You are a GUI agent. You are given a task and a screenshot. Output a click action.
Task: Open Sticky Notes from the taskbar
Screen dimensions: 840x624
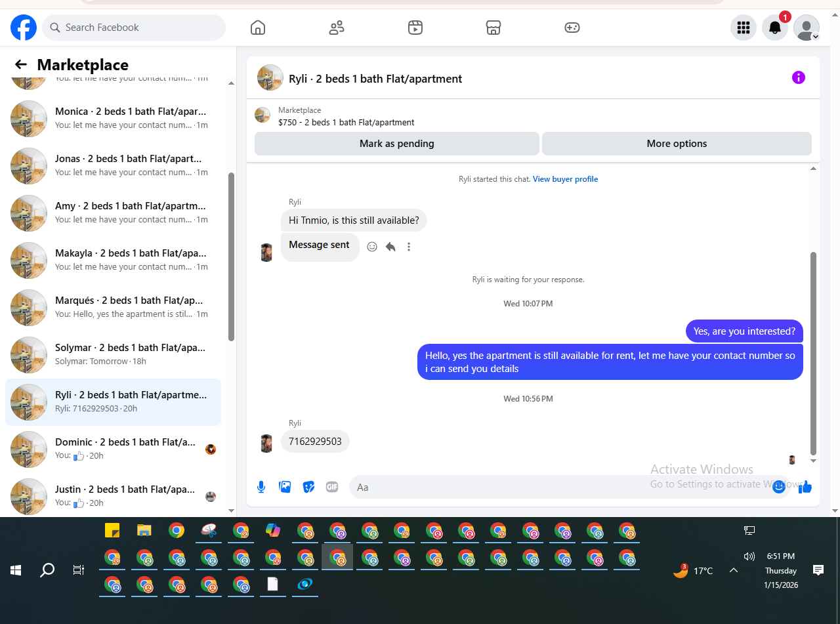click(112, 530)
